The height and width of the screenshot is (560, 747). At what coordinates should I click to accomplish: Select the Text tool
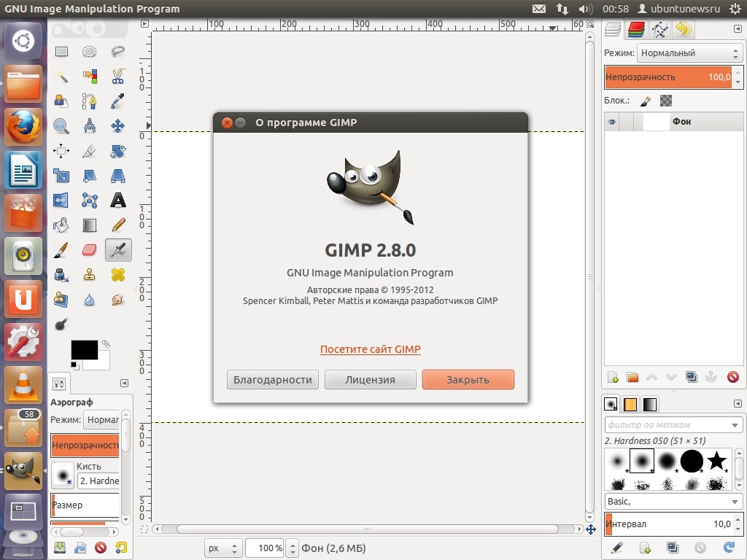click(x=117, y=200)
